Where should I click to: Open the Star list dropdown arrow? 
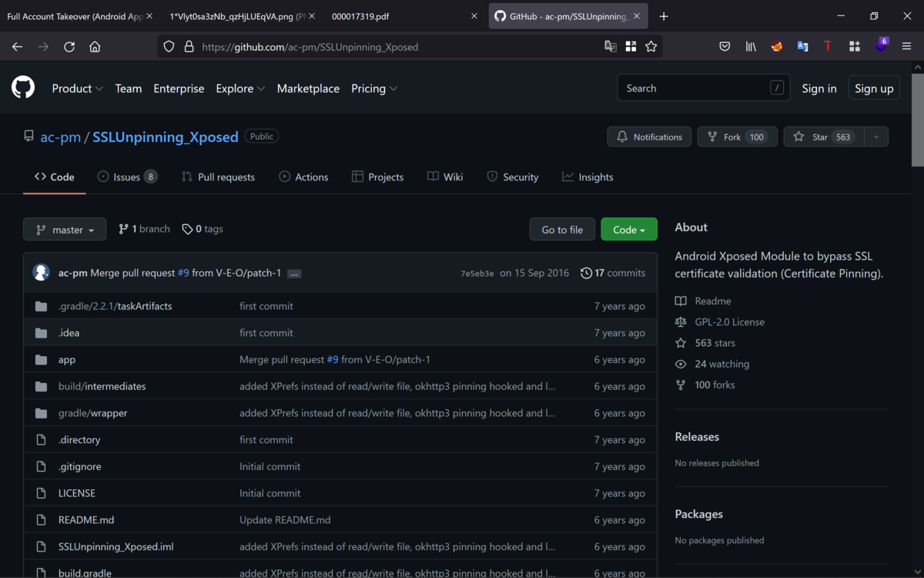click(x=876, y=137)
